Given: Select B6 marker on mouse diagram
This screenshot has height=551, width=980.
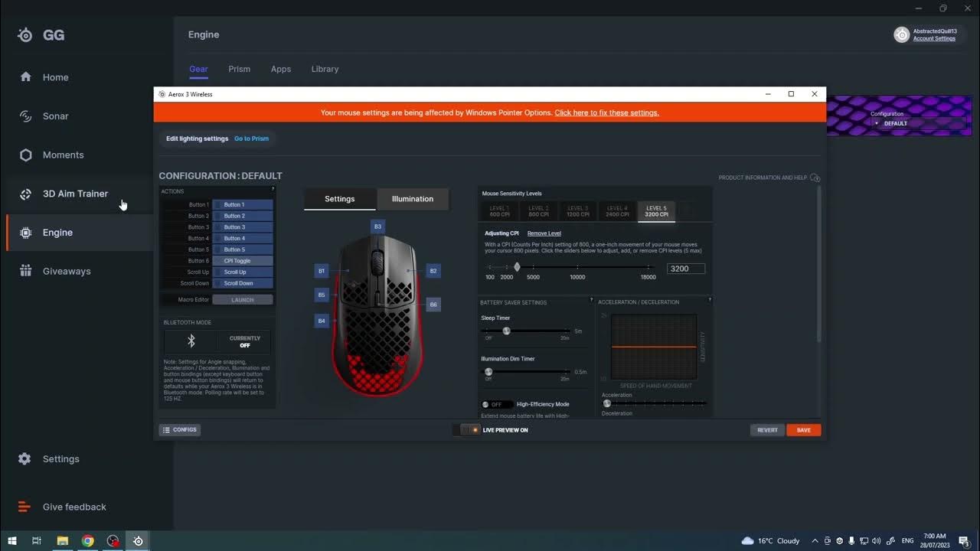Looking at the screenshot, I should (433, 305).
